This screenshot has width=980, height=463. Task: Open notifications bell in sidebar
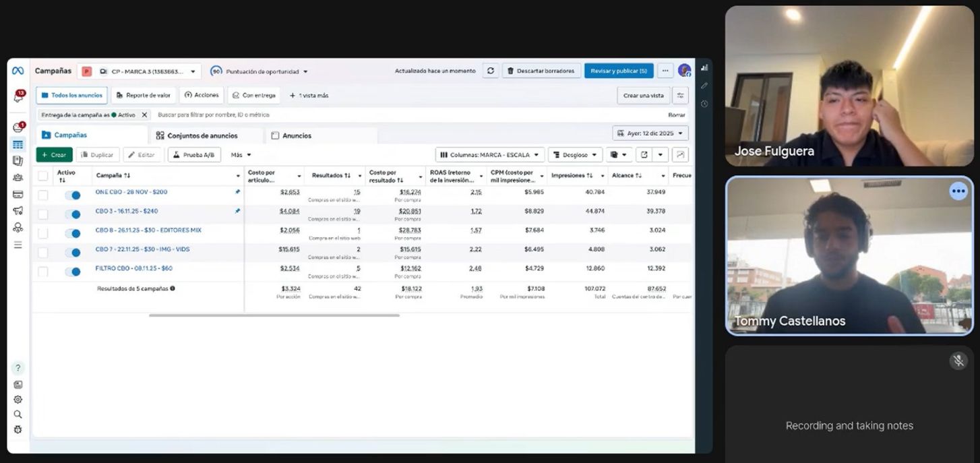pos(18,96)
